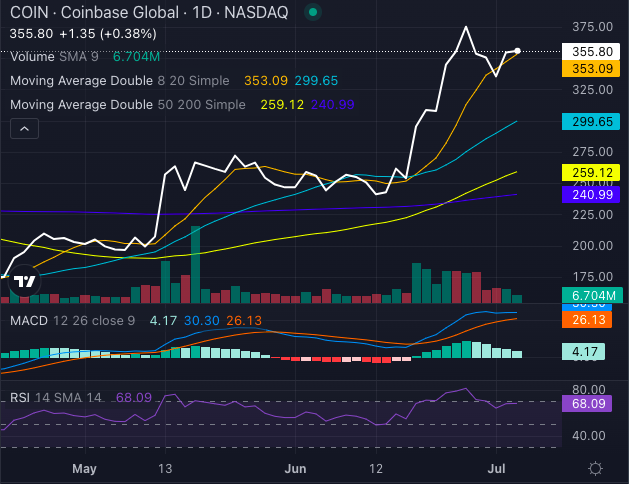
Task: Click the orange 26.13 MACD signal tag
Action: (x=587, y=320)
